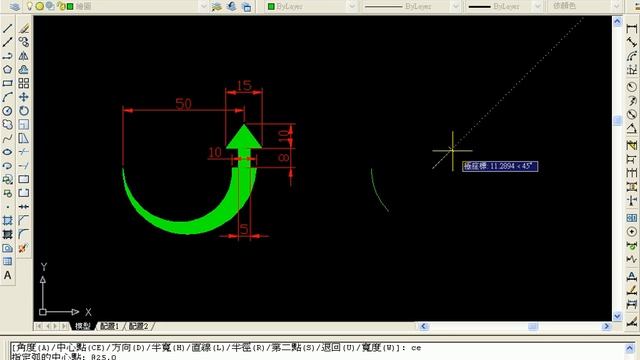
Task: Select the Linear Dimension tool
Action: tap(632, 28)
